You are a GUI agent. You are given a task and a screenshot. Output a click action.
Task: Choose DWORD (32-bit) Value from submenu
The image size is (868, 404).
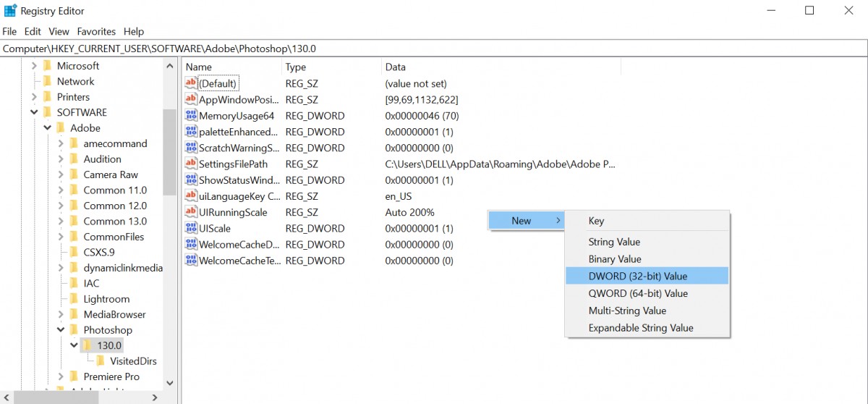coord(637,276)
